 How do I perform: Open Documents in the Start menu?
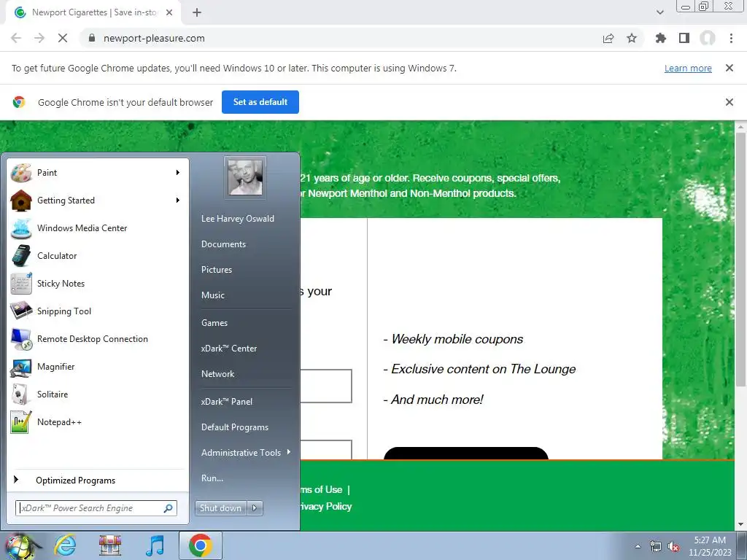[223, 244]
